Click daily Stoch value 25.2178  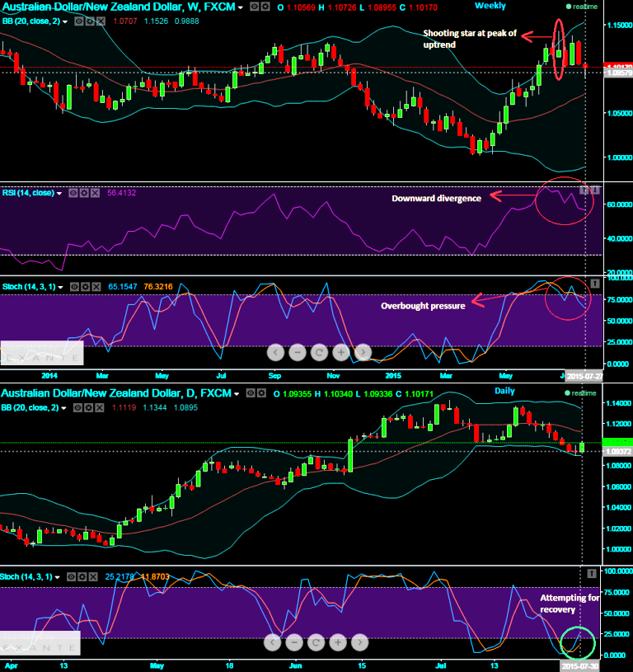tap(120, 577)
